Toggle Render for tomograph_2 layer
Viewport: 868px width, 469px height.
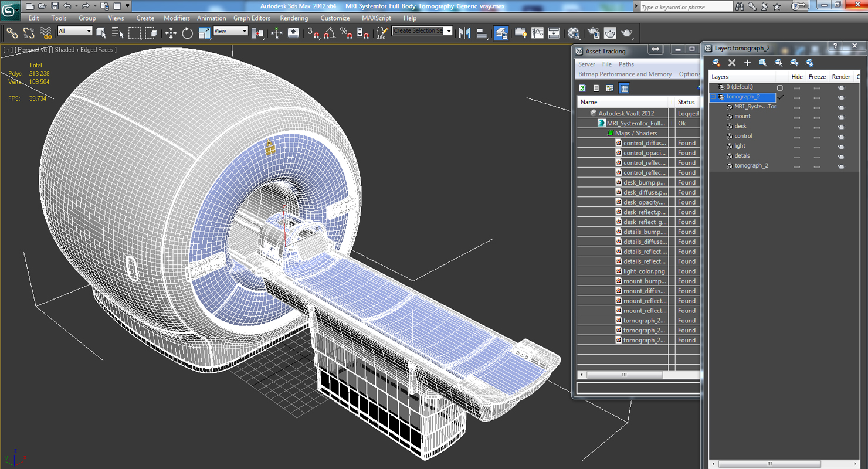[840, 97]
